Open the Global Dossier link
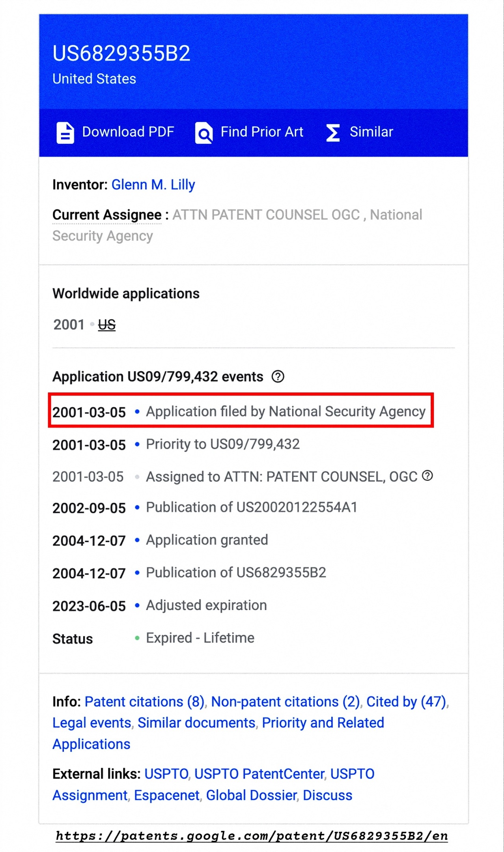This screenshot has height=852, width=504. coord(251,795)
